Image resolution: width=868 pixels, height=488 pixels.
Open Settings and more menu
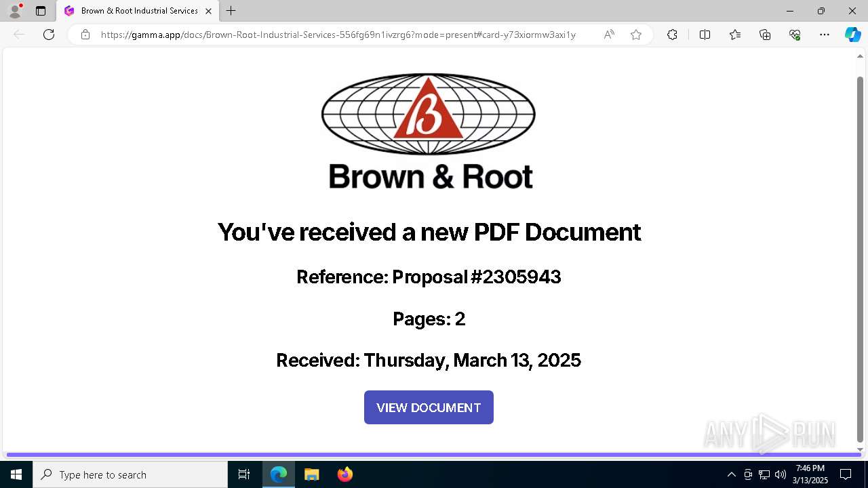tap(825, 35)
